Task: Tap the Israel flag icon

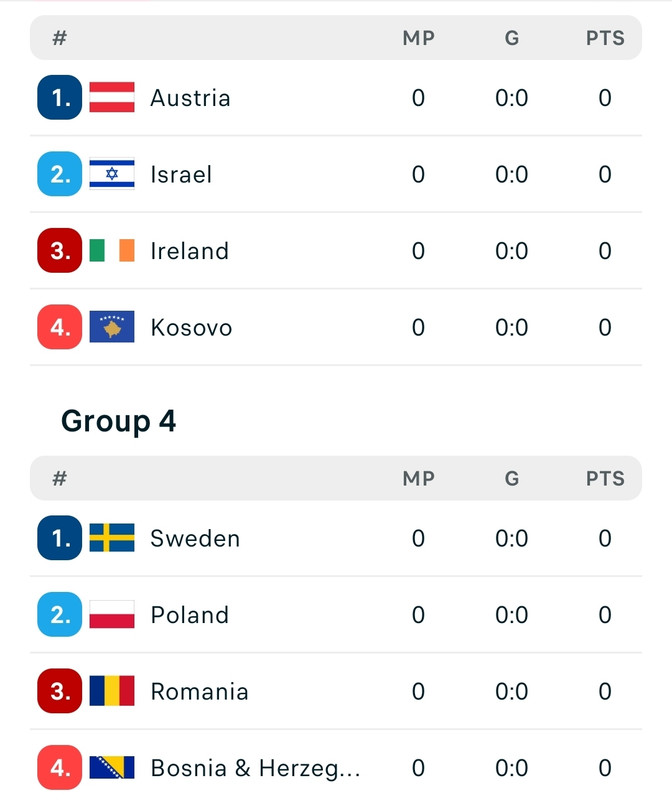Action: tap(112, 174)
